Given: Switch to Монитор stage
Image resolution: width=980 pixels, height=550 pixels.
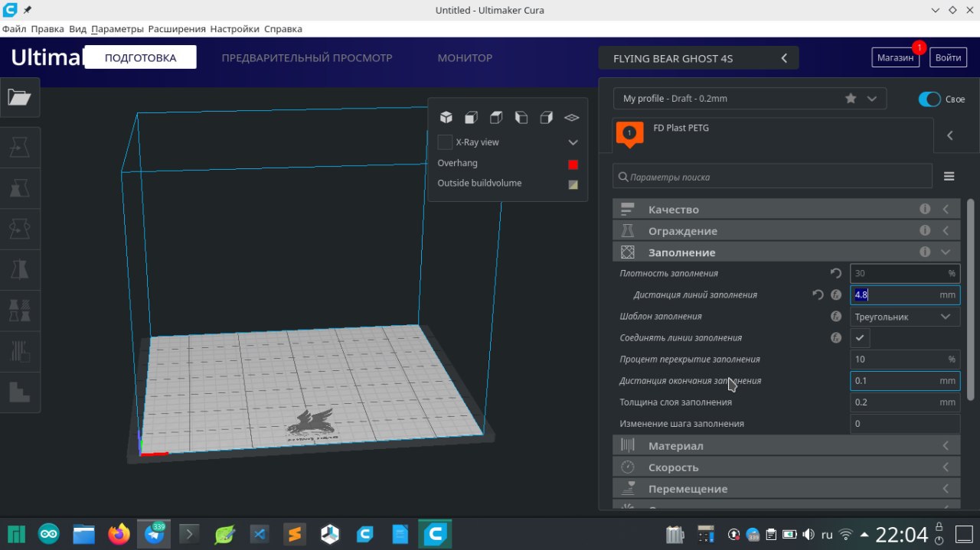Looking at the screenshot, I should pos(465,58).
